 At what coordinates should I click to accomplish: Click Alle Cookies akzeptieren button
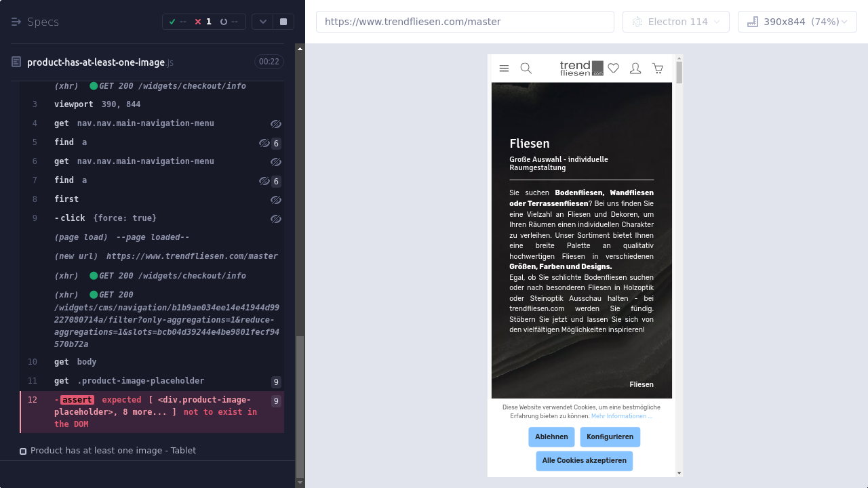[584, 461]
